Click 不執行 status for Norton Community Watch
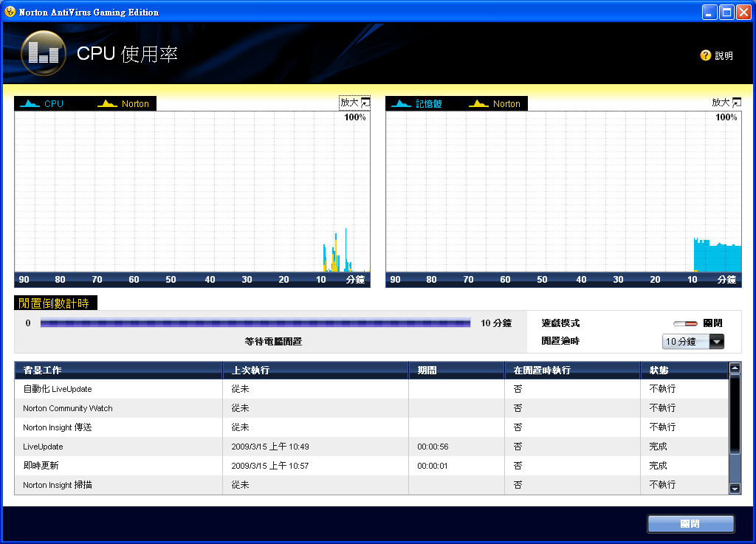Image resolution: width=756 pixels, height=544 pixels. (662, 408)
